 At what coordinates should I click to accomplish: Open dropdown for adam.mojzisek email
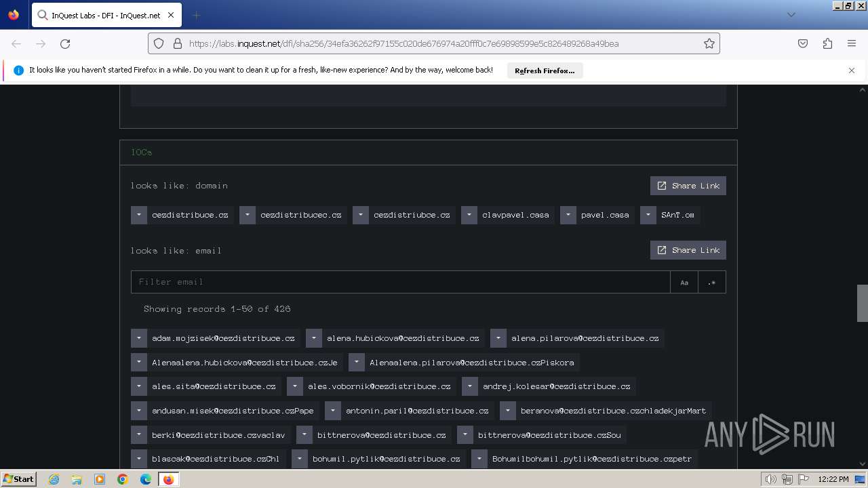pos(139,338)
